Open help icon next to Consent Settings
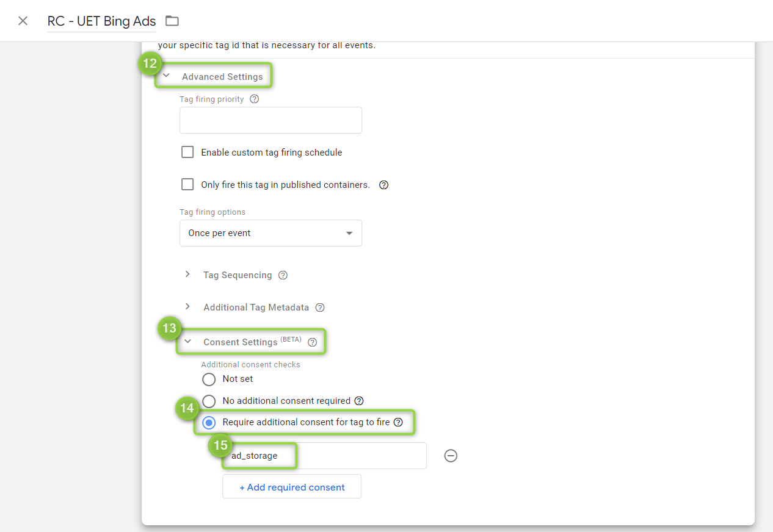This screenshot has width=773, height=532. pyautogui.click(x=313, y=342)
